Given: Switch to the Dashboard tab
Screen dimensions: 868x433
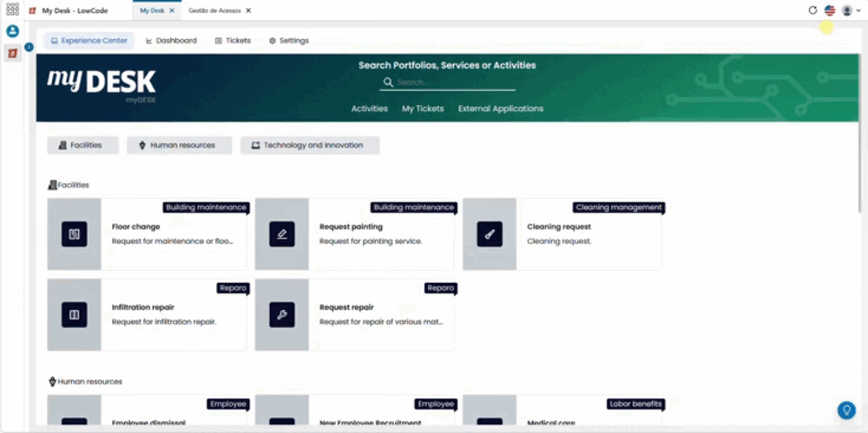Looking at the screenshot, I should click(171, 41).
